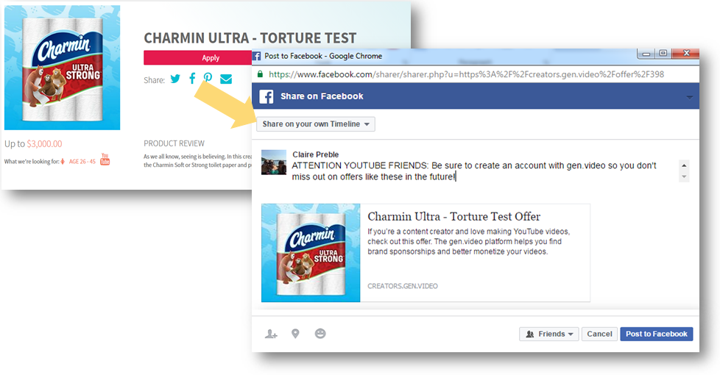Share the offer on Pinterest
This screenshot has width=720, height=375.
coord(208,78)
